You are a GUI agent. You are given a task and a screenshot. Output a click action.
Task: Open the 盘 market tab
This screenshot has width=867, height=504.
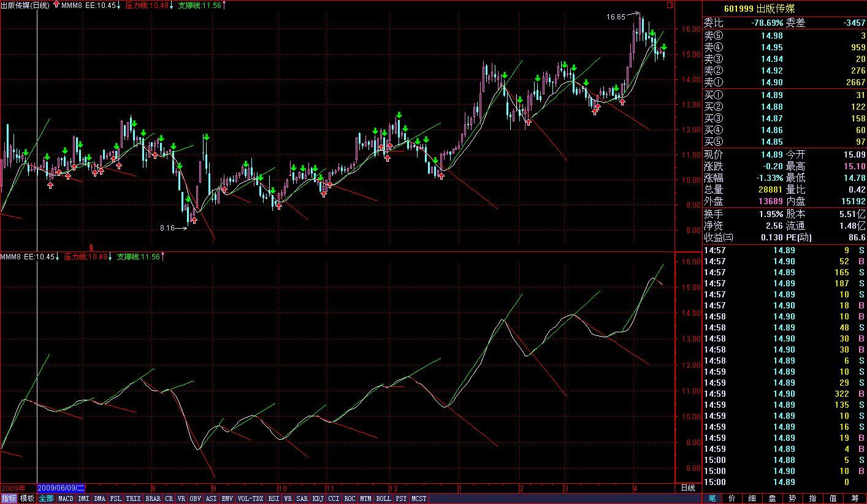[773, 499]
